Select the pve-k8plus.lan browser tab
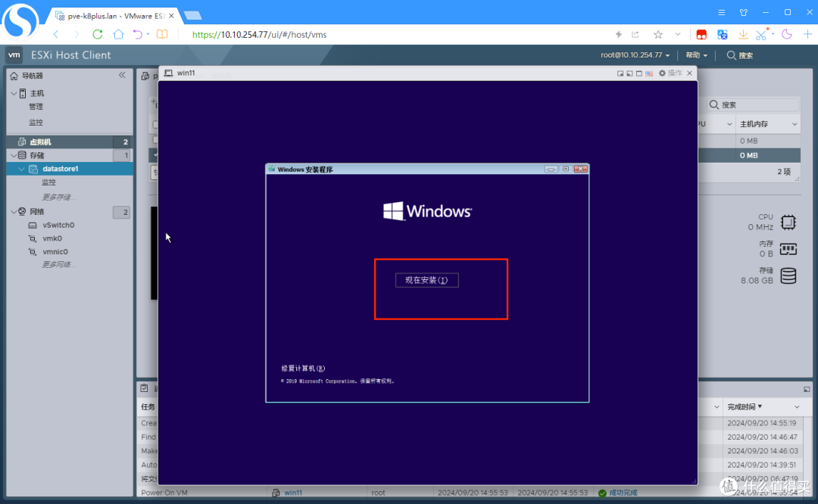 [115, 16]
